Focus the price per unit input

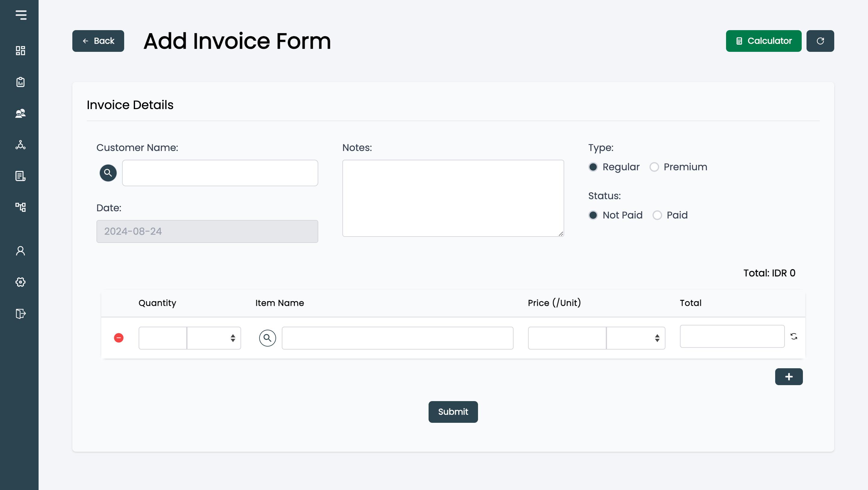567,338
